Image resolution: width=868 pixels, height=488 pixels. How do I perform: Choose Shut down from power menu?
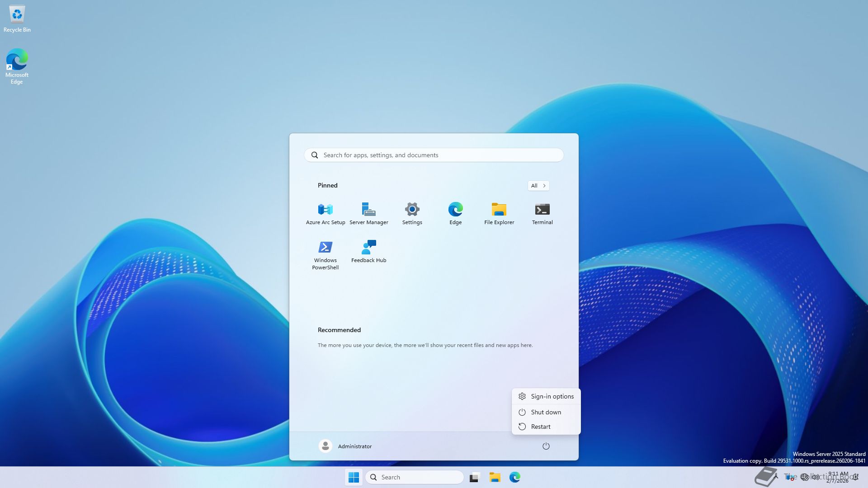pyautogui.click(x=546, y=412)
